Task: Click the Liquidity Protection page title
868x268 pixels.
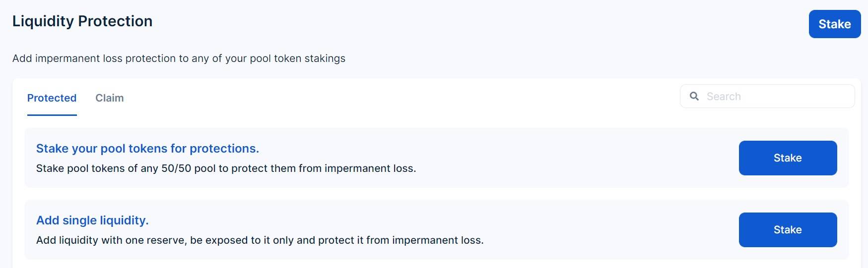Action: click(82, 21)
